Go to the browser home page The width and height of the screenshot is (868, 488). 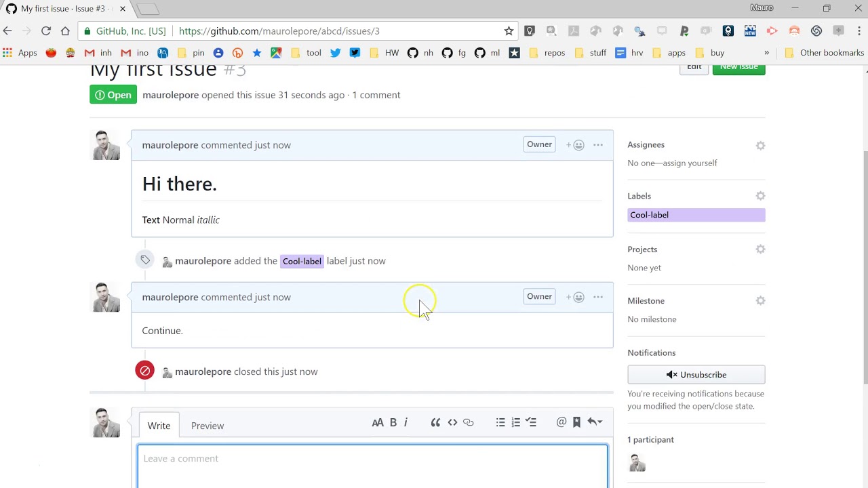pyautogui.click(x=65, y=30)
